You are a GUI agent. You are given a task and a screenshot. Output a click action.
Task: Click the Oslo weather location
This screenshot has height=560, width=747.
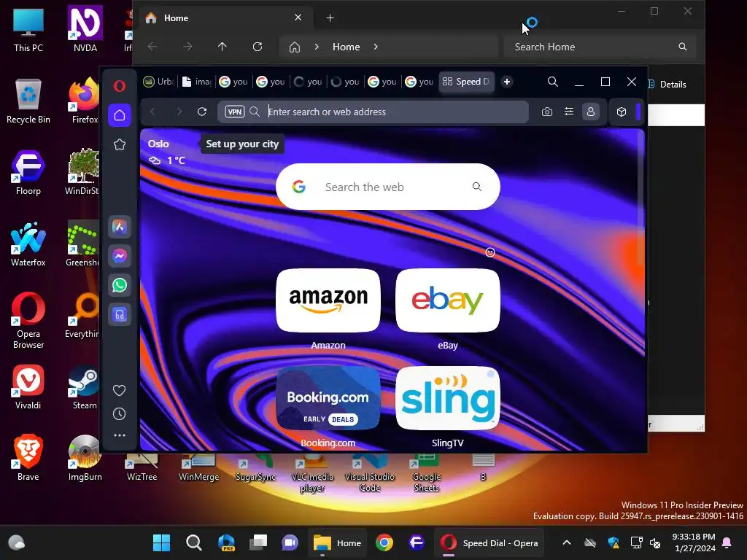coord(158,144)
